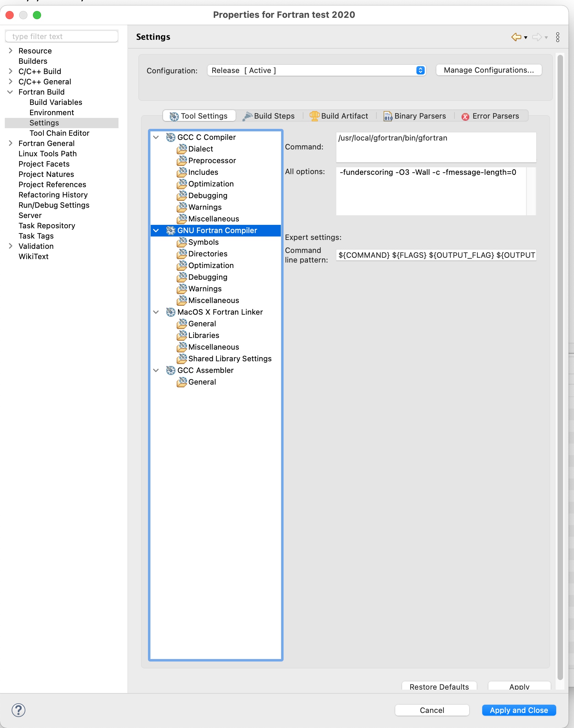This screenshot has height=728, width=574.
Task: Click the help question mark icon
Action: 18,710
